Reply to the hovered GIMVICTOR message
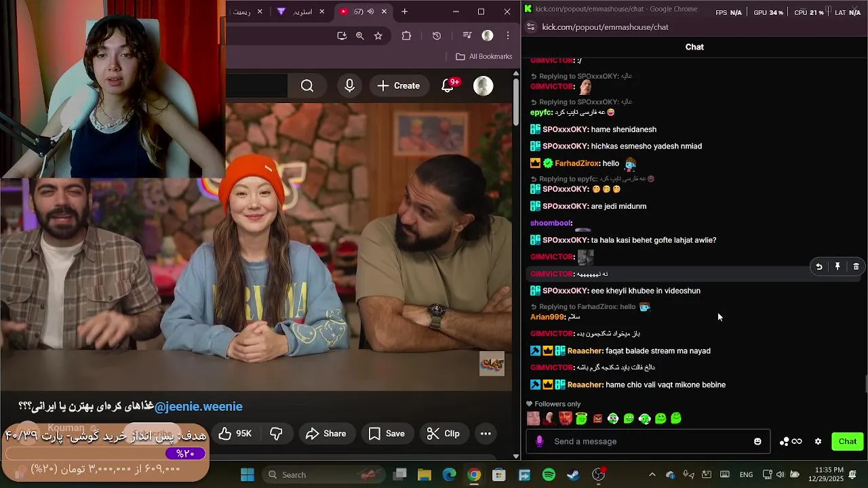The image size is (868, 488). pos(819,267)
